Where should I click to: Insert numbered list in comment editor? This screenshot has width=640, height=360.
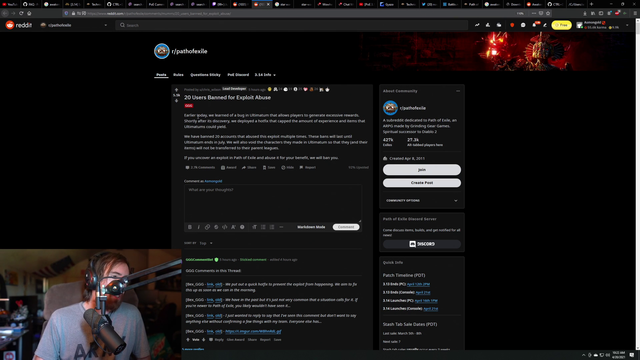click(272, 227)
